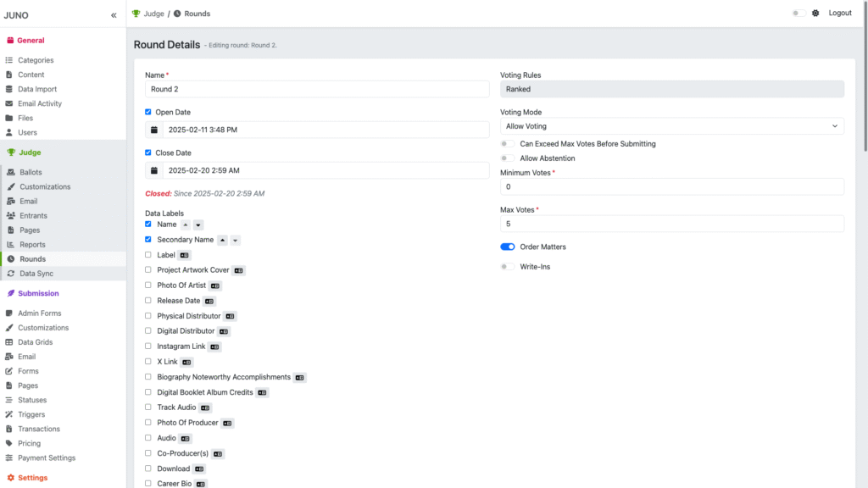Uncheck the Close Date checkbox

(148, 152)
